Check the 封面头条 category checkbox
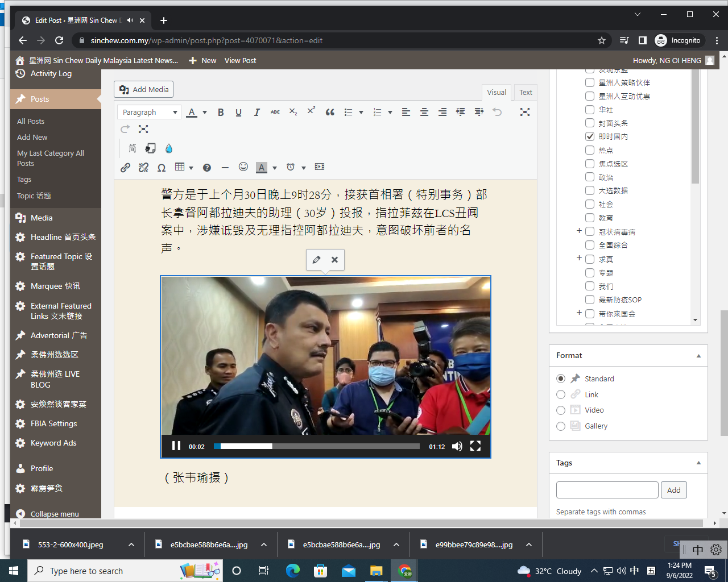Screen dimensions: 728x582 (x=590, y=123)
